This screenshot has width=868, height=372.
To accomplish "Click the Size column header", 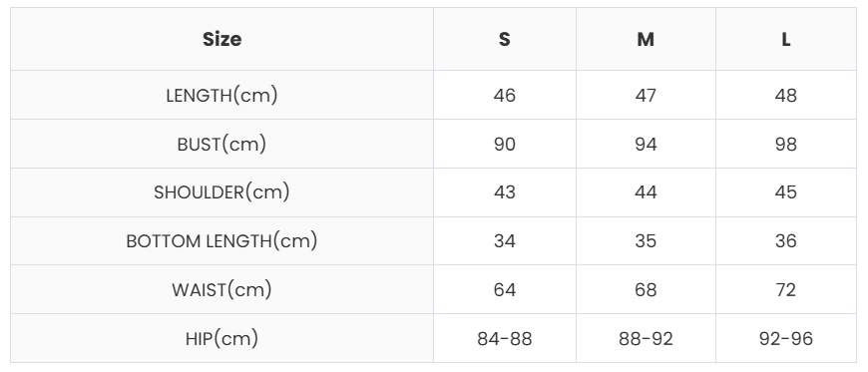I will [221, 39].
